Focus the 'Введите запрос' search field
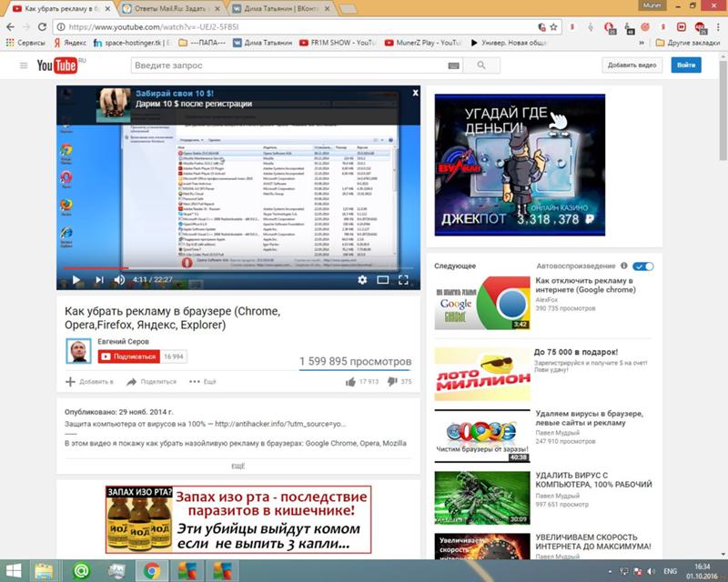This screenshot has width=728, height=582. pos(288,65)
